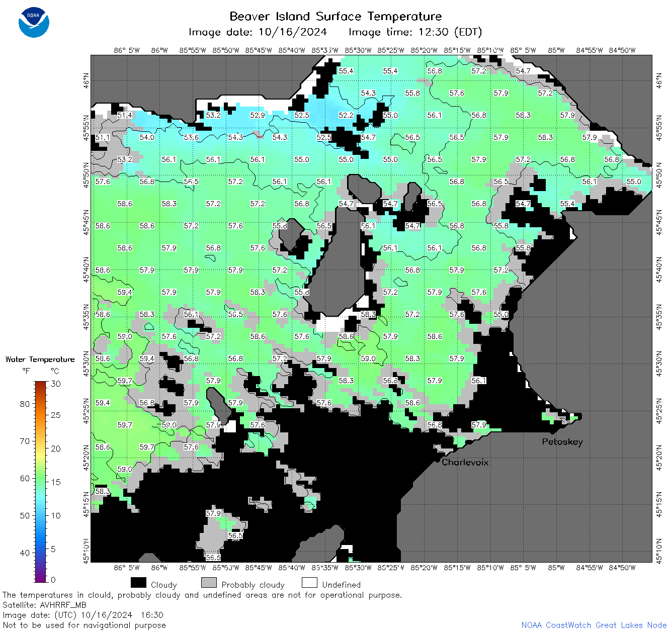Click the 51.1 temperature reading
Screen dimensions: 672x633
click(x=103, y=137)
